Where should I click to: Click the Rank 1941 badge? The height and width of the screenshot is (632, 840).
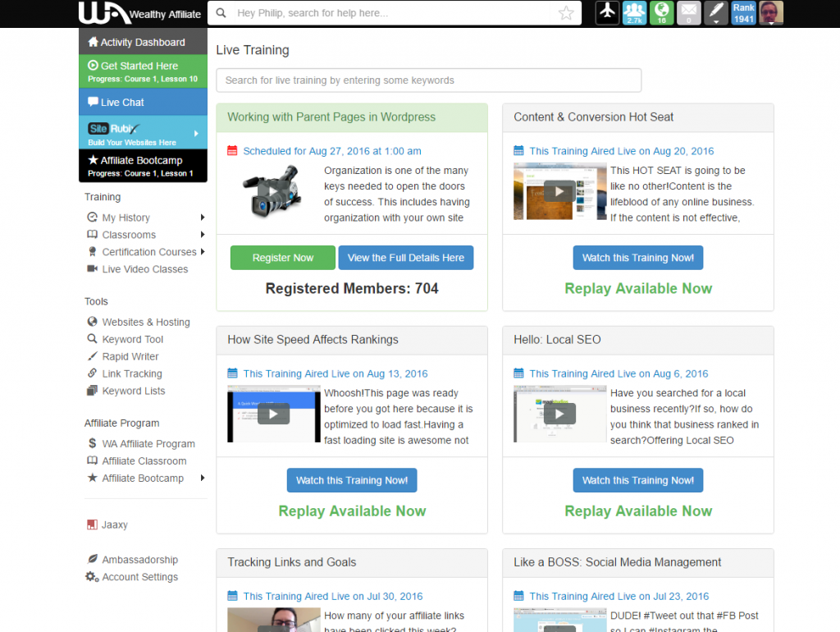(x=743, y=13)
